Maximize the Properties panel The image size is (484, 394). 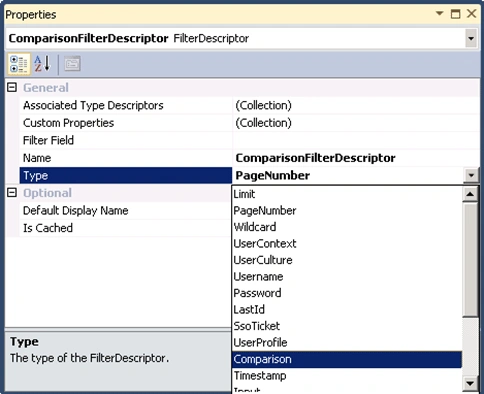pos(455,14)
